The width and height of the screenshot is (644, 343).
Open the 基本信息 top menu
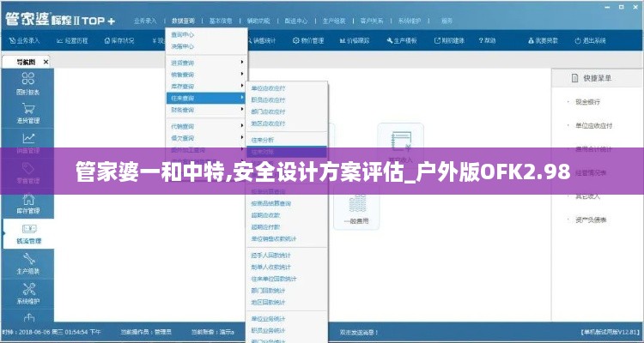point(221,21)
